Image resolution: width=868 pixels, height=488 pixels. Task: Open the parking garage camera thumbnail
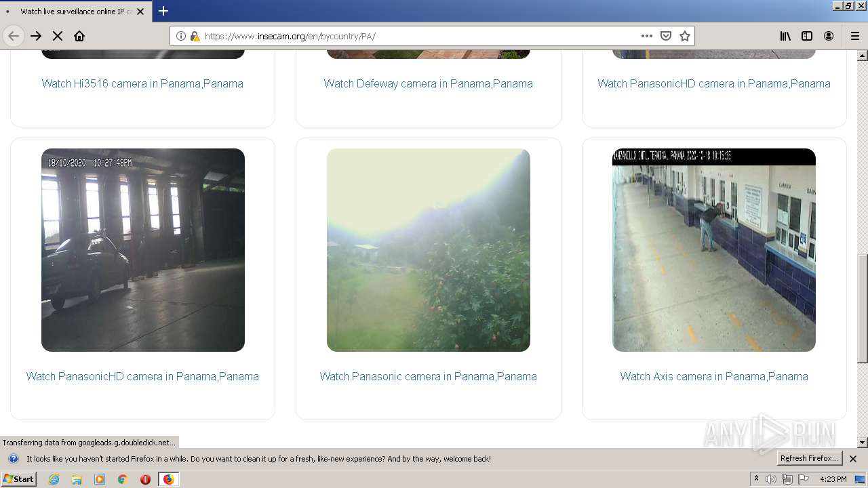coord(143,250)
